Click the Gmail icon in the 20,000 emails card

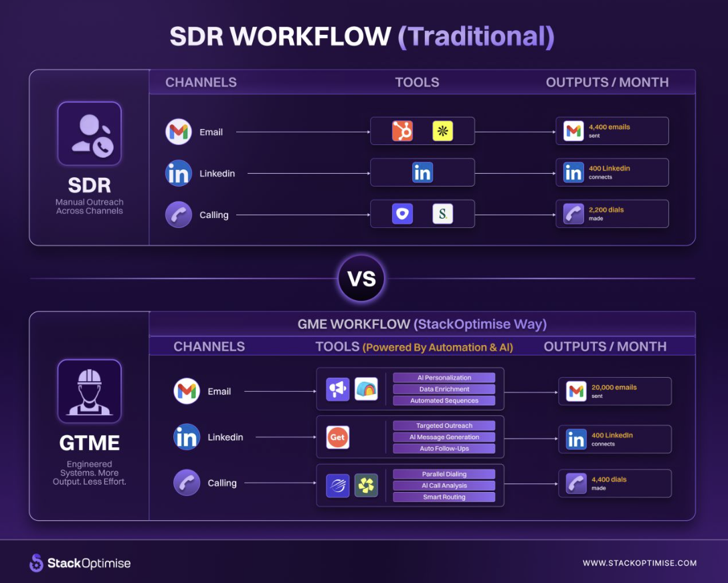[x=577, y=391]
